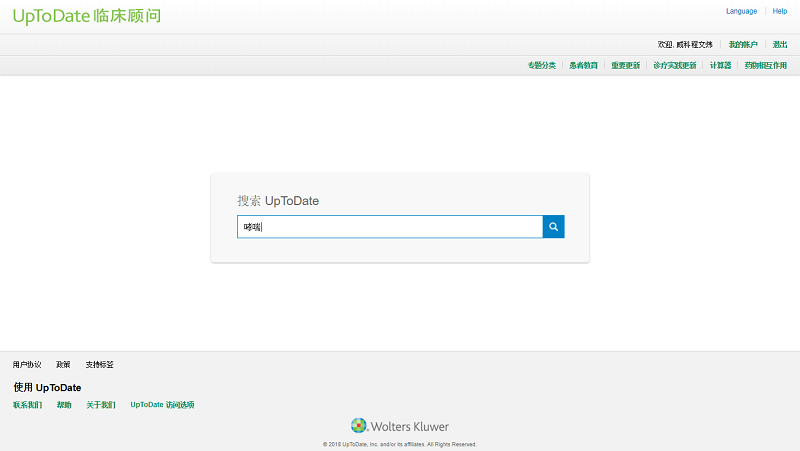Open 我的账户 (My Account)
Image resolution: width=800 pixels, height=451 pixels.
743,45
